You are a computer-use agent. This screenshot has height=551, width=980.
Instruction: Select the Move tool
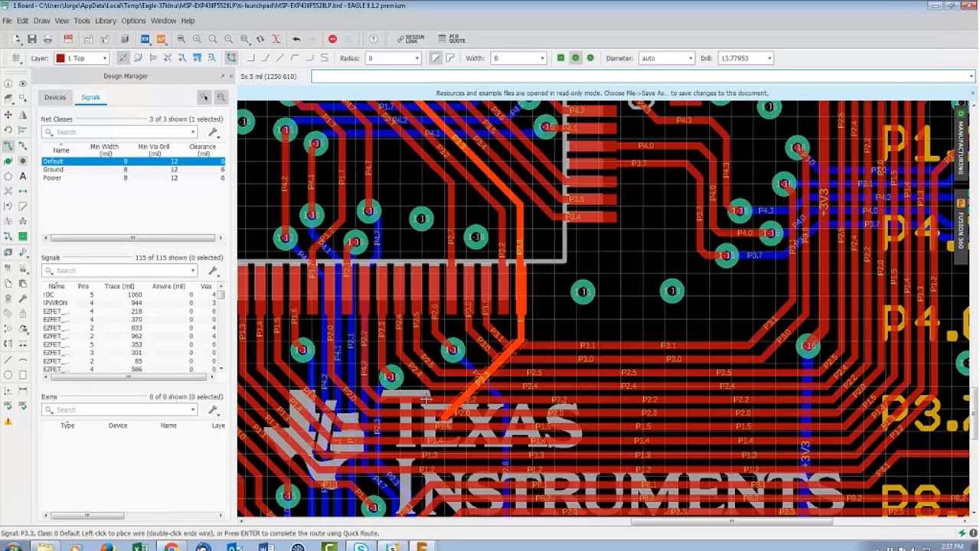[x=8, y=115]
